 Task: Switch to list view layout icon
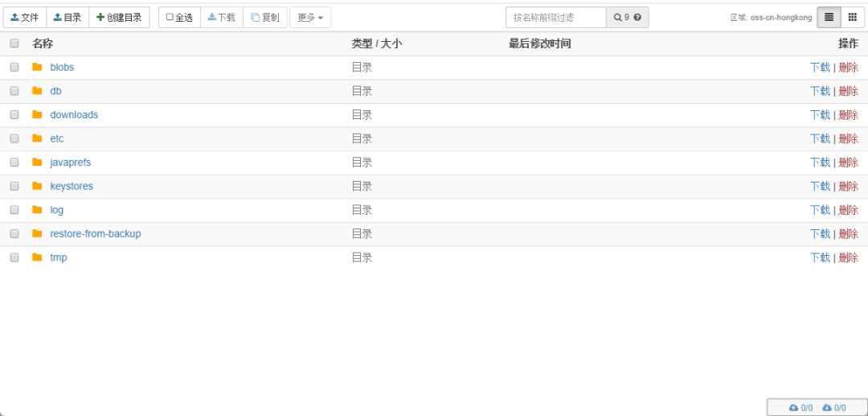tap(829, 17)
